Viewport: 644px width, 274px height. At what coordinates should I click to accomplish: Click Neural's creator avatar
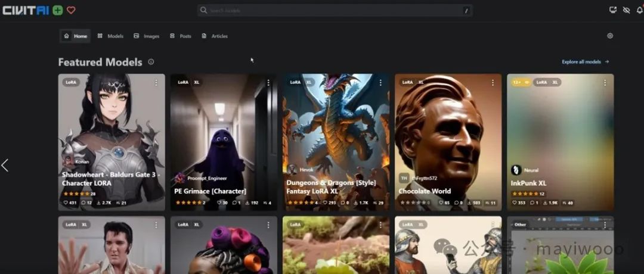516,170
